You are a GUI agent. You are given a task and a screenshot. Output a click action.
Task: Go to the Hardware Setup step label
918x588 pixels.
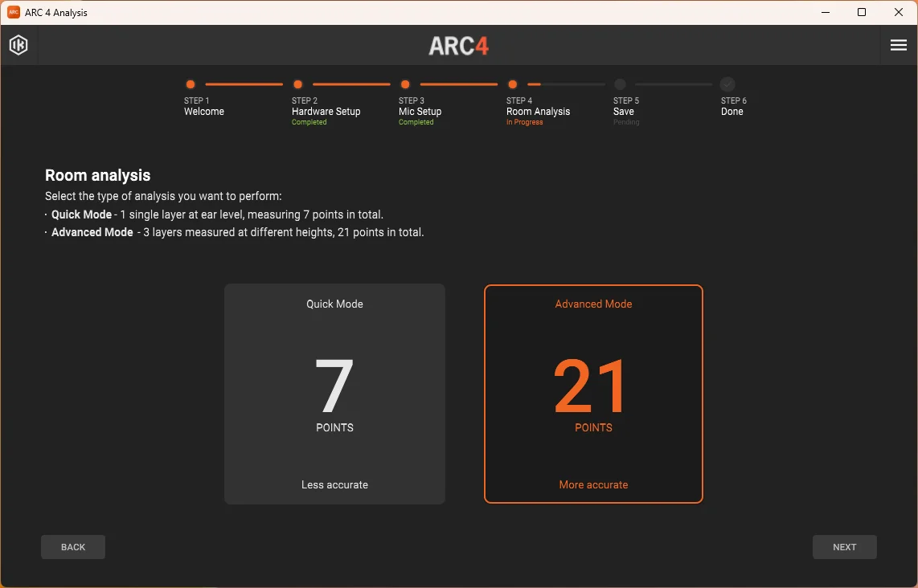(326, 111)
